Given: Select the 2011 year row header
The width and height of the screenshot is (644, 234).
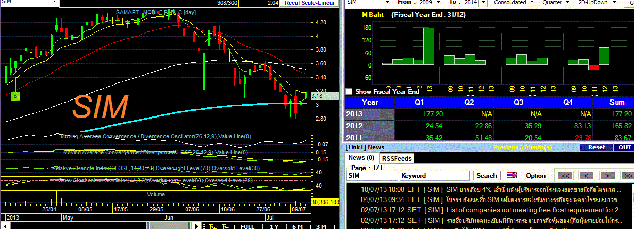Looking at the screenshot, I should pos(370,137).
